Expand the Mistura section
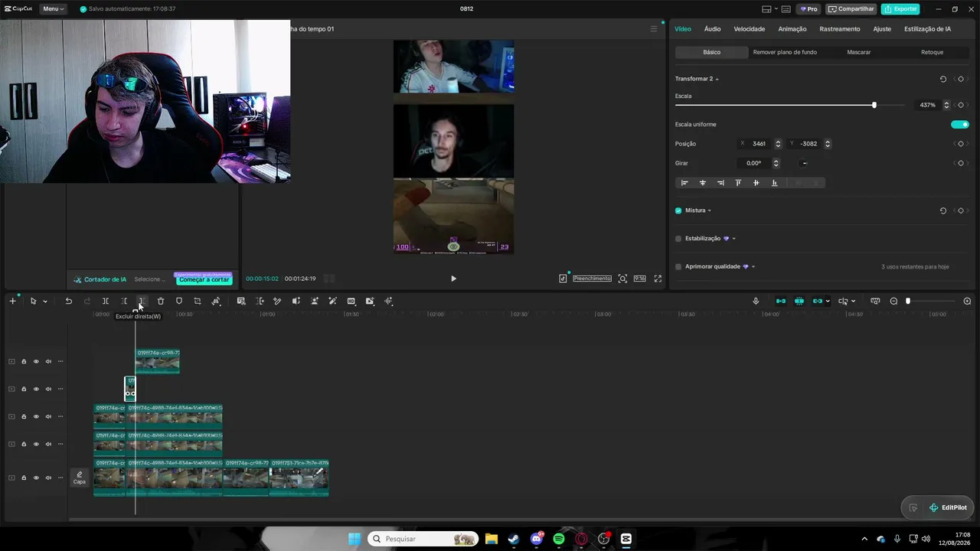Screen dimensions: 980x551 point(710,210)
